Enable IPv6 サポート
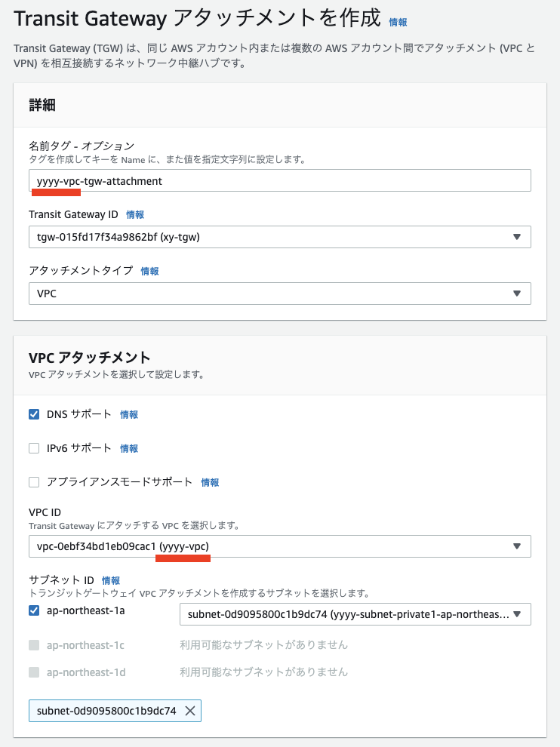The image size is (560, 747). coord(34,447)
